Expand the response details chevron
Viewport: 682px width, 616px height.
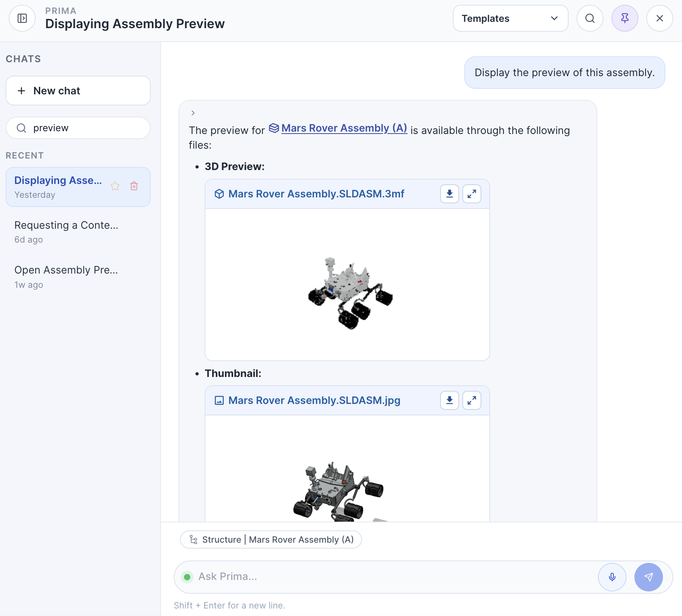click(193, 113)
